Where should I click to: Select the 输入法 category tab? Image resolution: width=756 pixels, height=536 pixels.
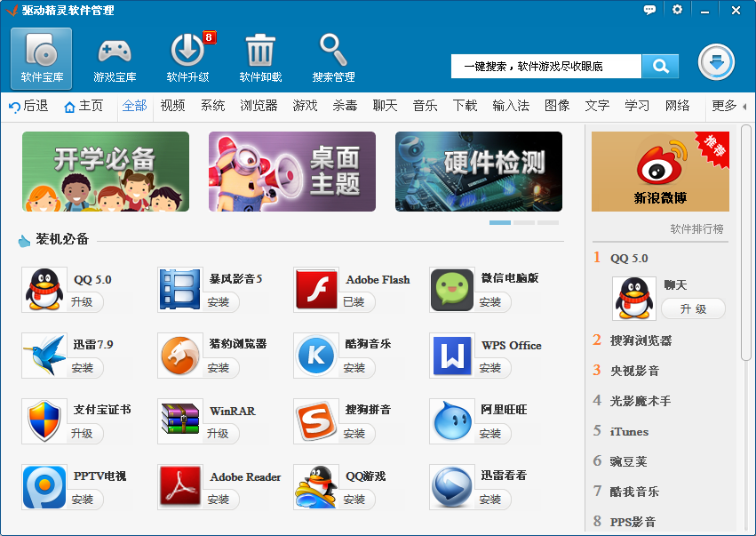click(511, 106)
